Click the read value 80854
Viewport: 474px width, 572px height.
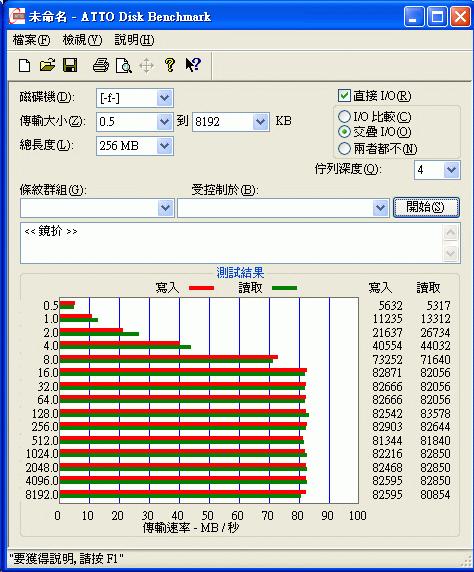[435, 494]
